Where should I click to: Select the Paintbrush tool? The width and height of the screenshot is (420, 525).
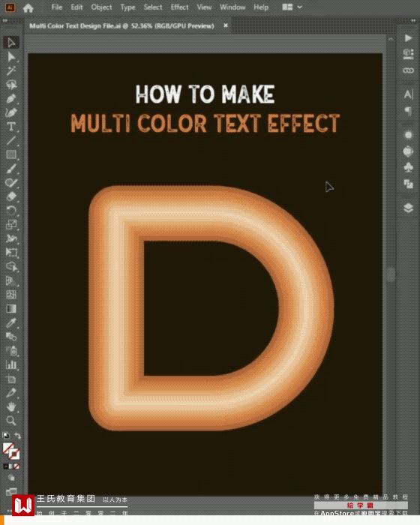(11, 169)
